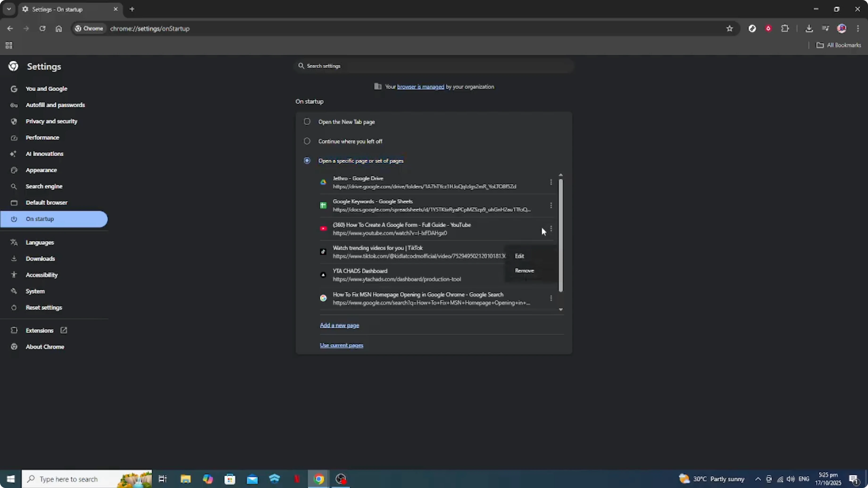Open the Downloads icon in toolbar
The image size is (868, 488).
click(x=809, y=29)
